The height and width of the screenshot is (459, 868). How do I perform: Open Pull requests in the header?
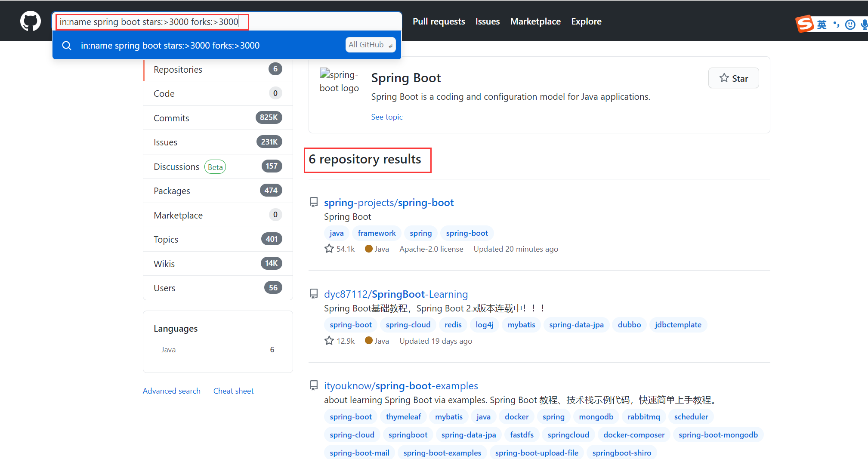point(439,22)
